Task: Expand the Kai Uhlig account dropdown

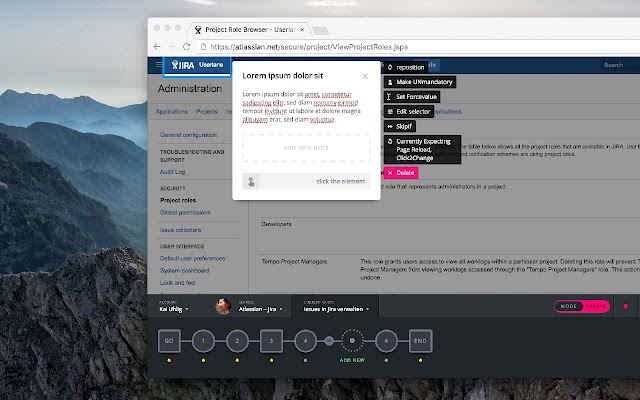Action: click(x=174, y=307)
